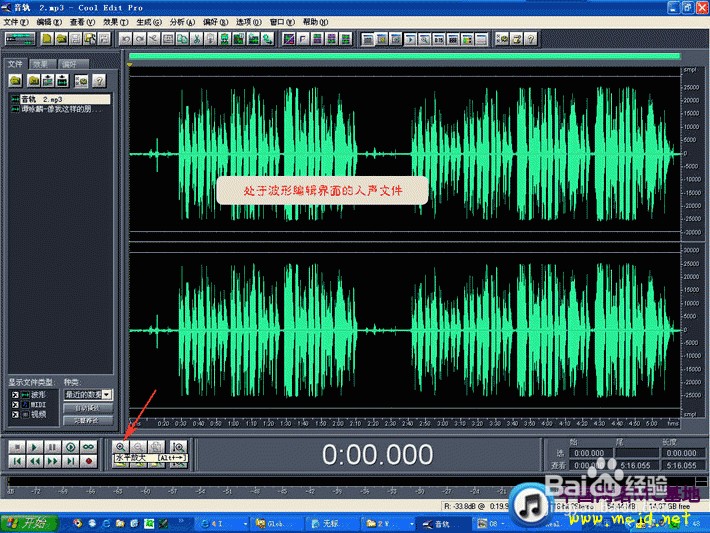Viewport: 710px width, 533px height.
Task: Open the 帮助 menu
Action: (x=315, y=22)
